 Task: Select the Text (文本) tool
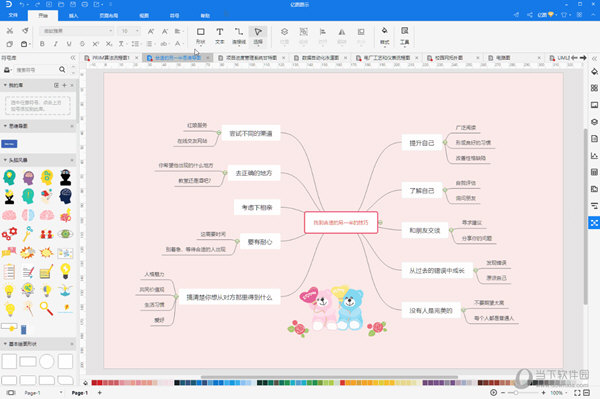[220, 36]
